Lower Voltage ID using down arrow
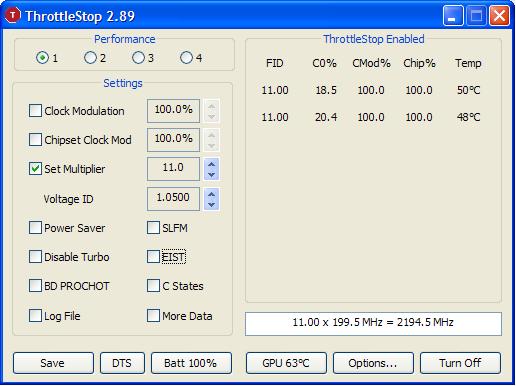The width and height of the screenshot is (516, 386). (x=211, y=205)
